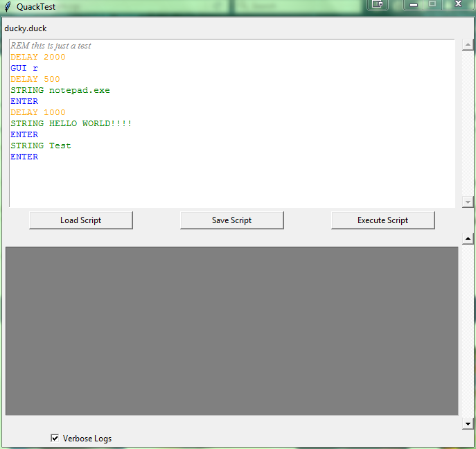This screenshot has width=476, height=449.
Task: Minimize the QuackTest window
Action: coord(414,4)
